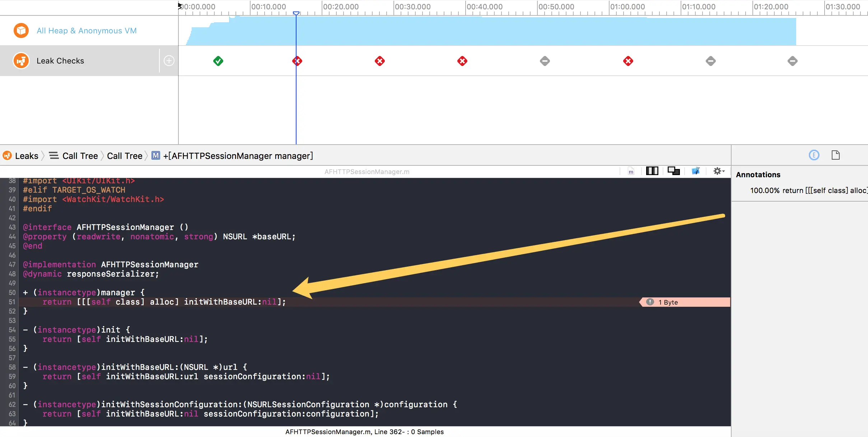
Task: Add instrument with plus button beside Leak Checks
Action: click(169, 61)
